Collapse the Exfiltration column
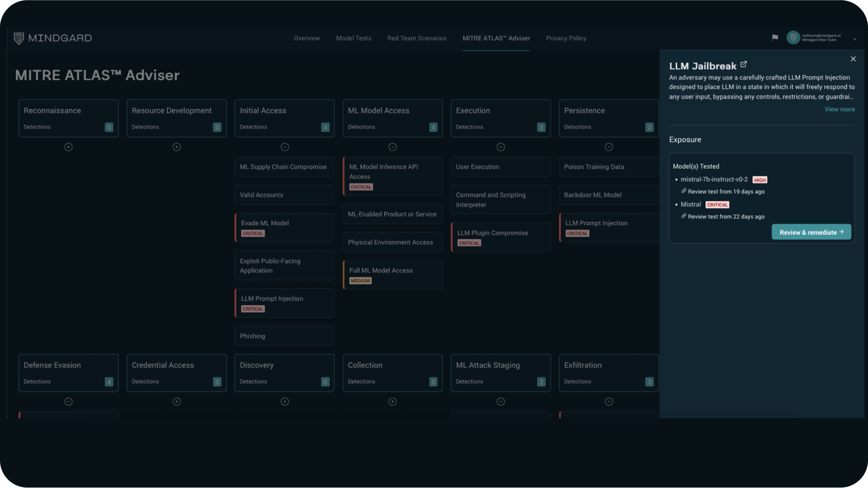 click(609, 402)
